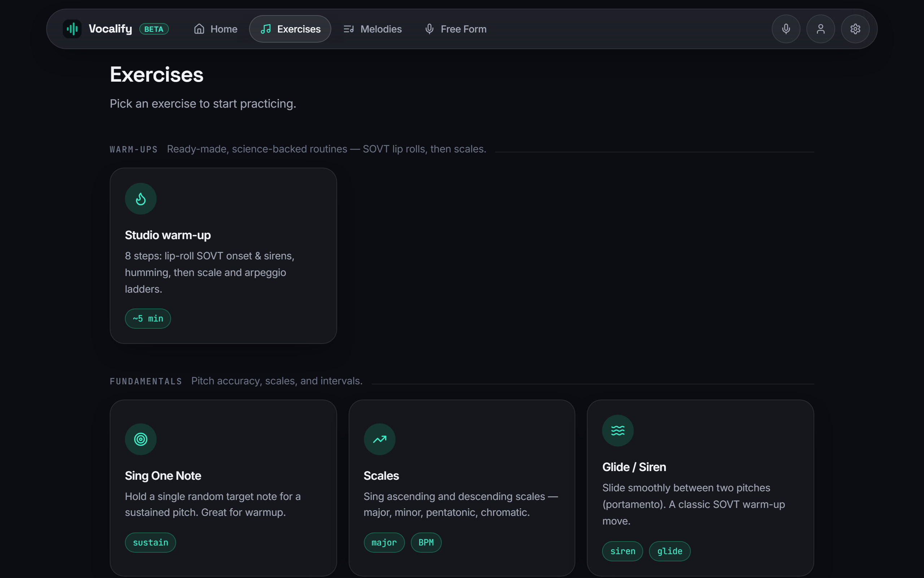Click 'Pick an exercise to start practicing.' text
Screen dimensions: 924x578
coord(203,104)
